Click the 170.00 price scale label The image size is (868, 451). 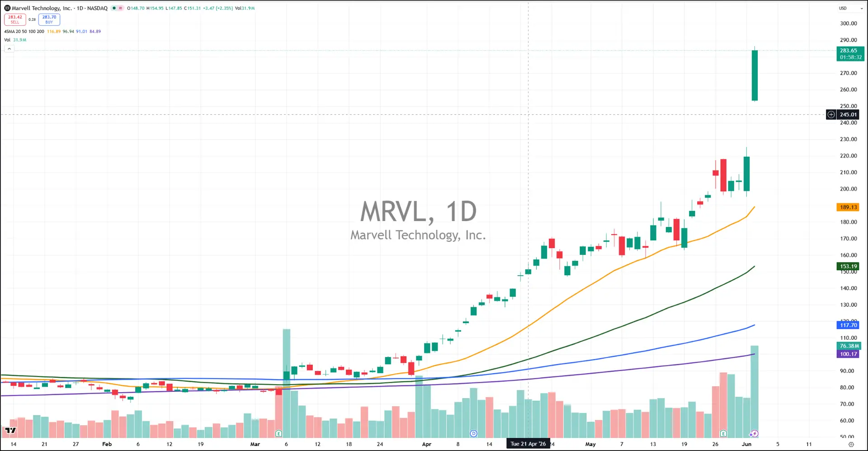tap(849, 239)
